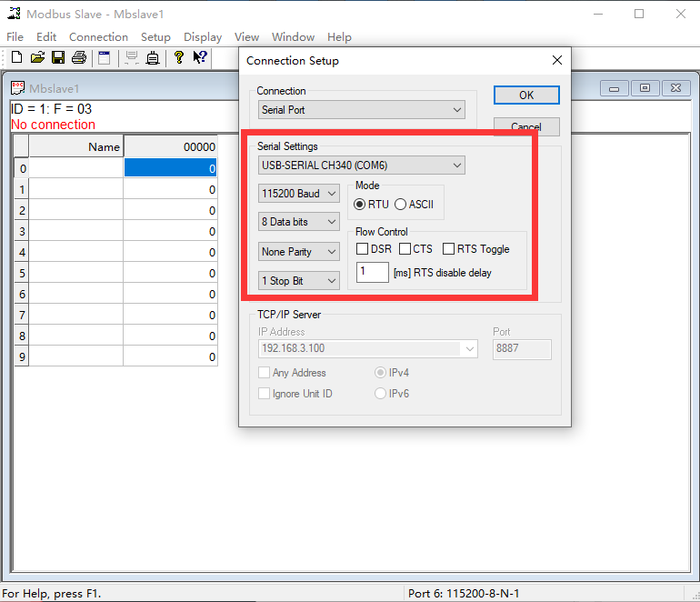Click the context help arrow icon
This screenshot has width=700, height=602.
point(199,58)
